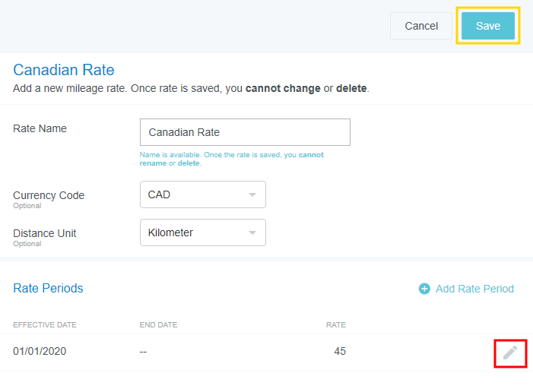The width and height of the screenshot is (533, 392).
Task: Open the Currency Code dropdown showing CAD
Action: 202,194
